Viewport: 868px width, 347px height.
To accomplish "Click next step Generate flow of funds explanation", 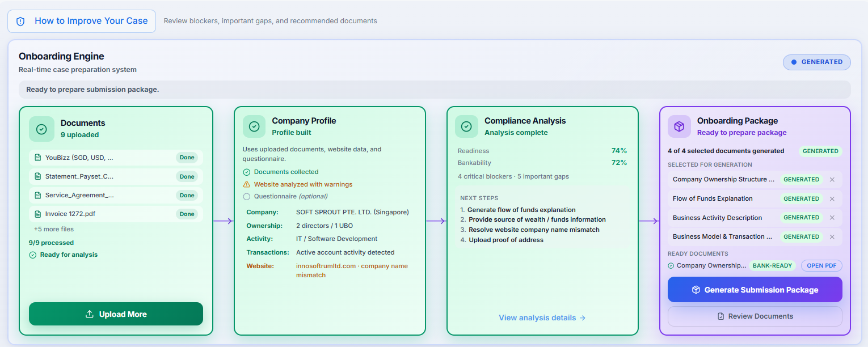I will coord(521,210).
